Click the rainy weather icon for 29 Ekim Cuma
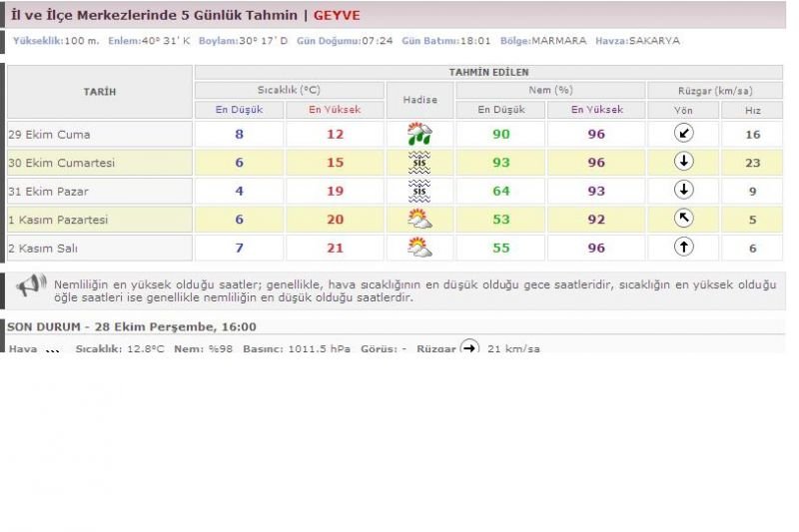 point(419,134)
